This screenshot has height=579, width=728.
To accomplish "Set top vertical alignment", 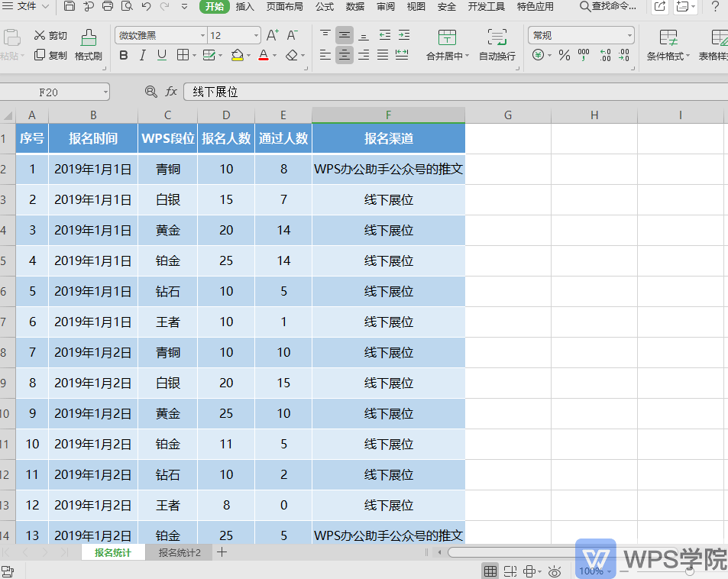I will [325, 35].
